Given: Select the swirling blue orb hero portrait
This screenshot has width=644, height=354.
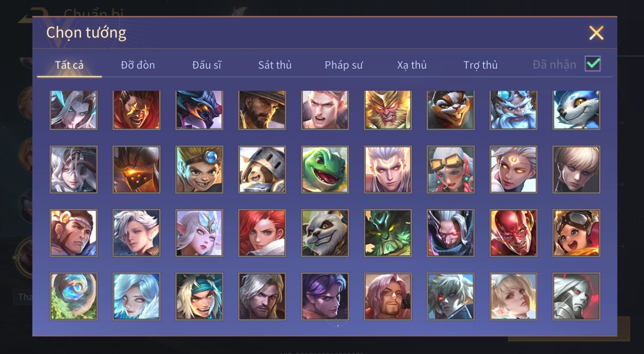Looking at the screenshot, I should coord(74,296).
